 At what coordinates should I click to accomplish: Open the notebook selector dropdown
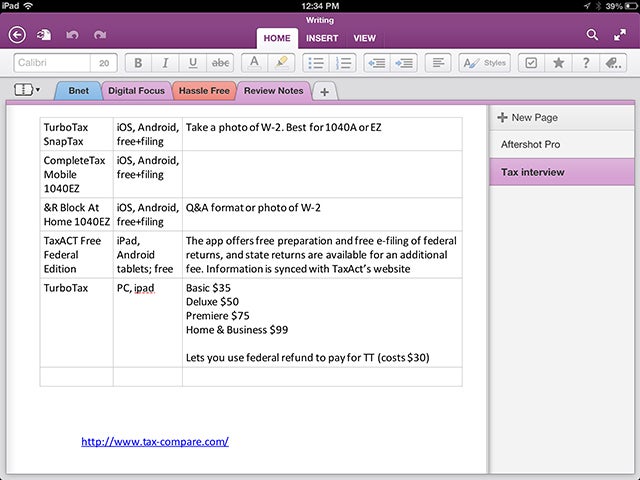[27, 89]
